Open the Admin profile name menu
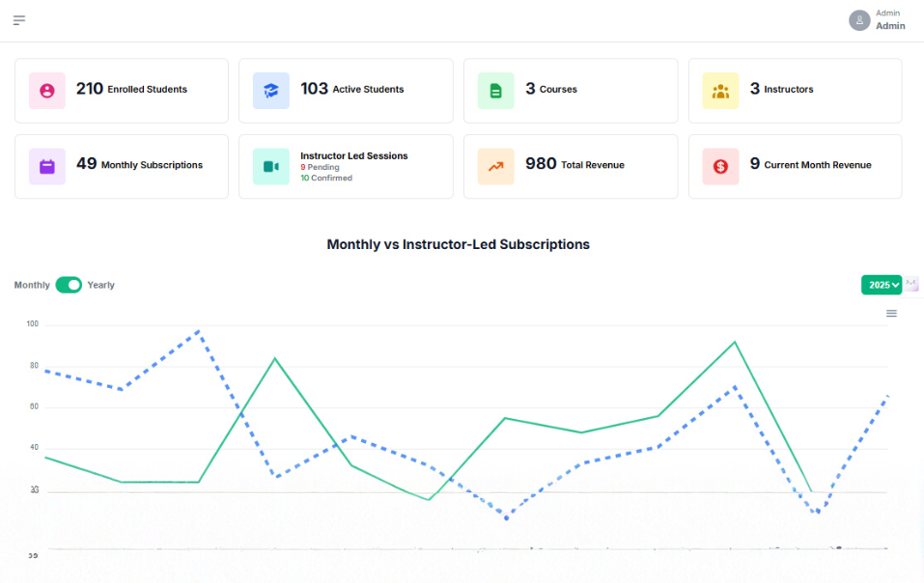This screenshot has height=583, width=924. pos(890,25)
